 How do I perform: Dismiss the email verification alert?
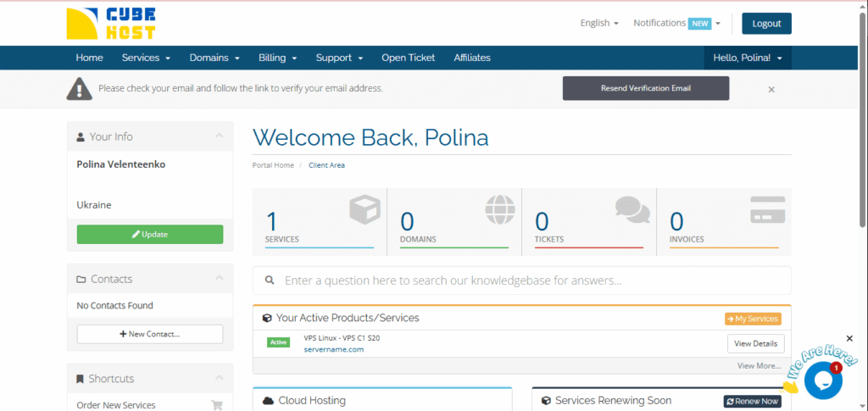[771, 89]
